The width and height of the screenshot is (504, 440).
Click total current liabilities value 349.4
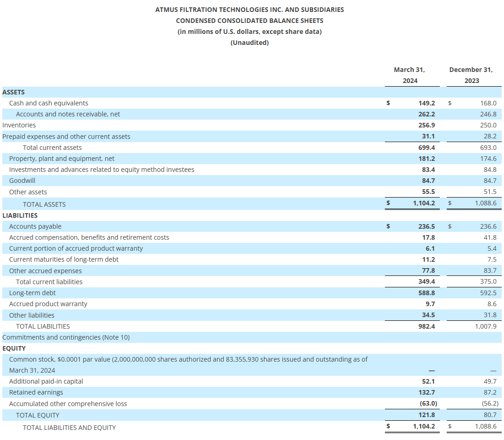427,281
